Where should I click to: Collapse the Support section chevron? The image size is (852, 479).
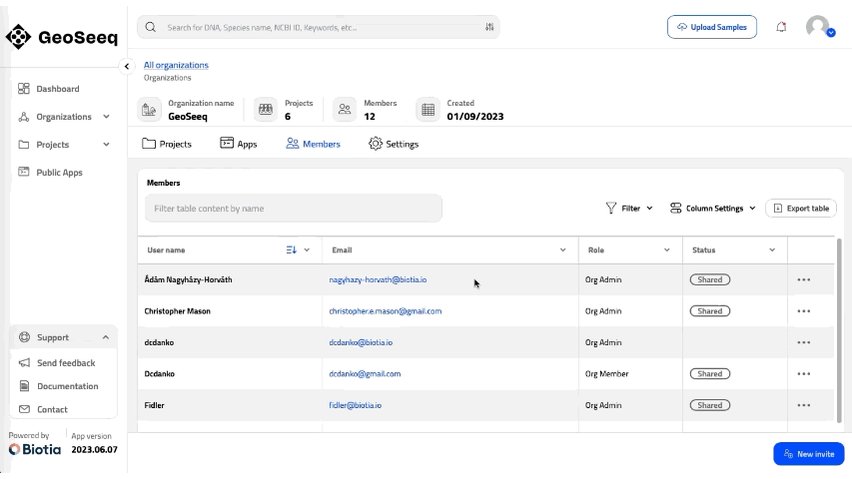point(105,337)
